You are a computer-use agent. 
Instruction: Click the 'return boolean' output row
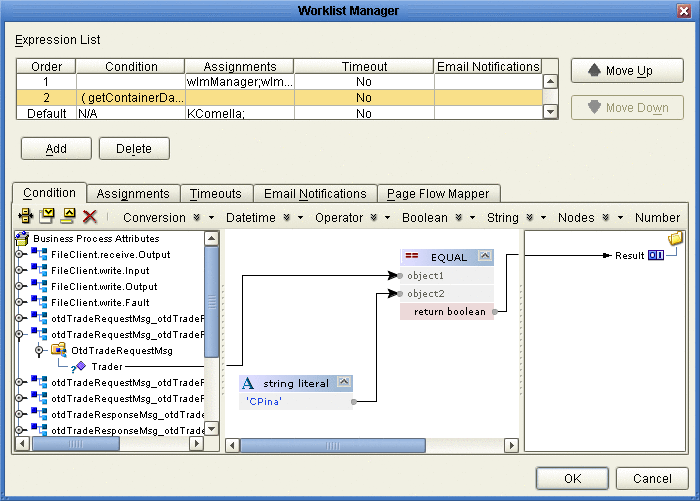tap(447, 312)
